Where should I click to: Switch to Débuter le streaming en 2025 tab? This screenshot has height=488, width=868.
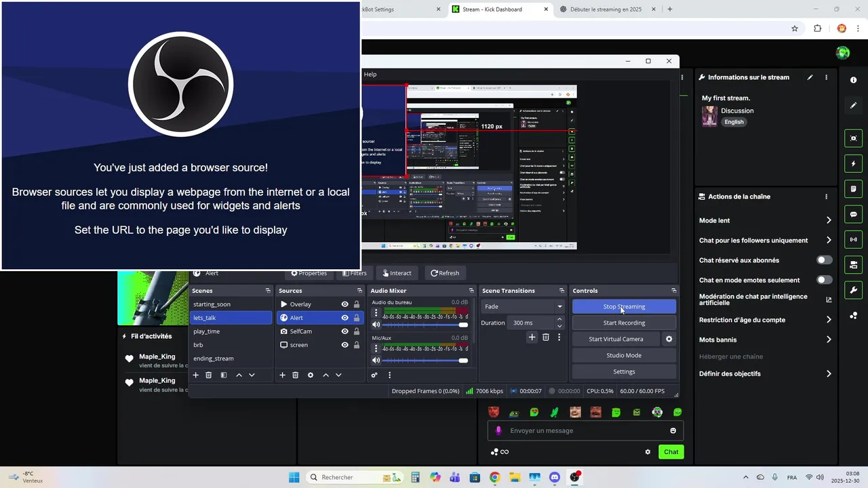click(606, 9)
